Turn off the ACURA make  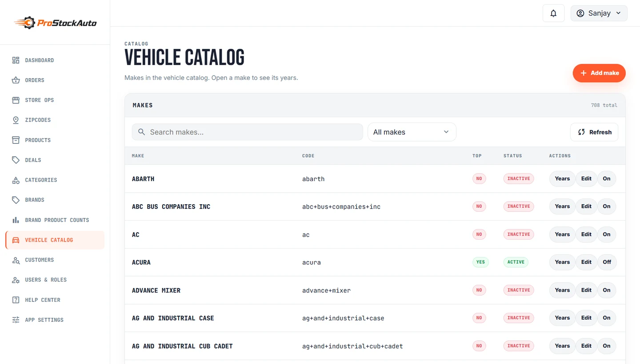pos(607,262)
